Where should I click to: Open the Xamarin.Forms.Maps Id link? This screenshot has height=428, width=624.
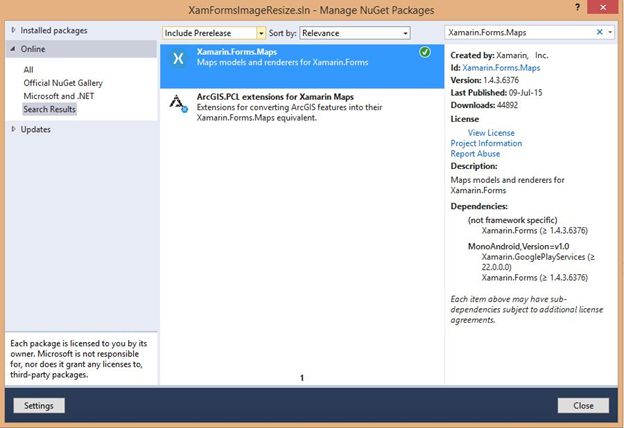(501, 68)
